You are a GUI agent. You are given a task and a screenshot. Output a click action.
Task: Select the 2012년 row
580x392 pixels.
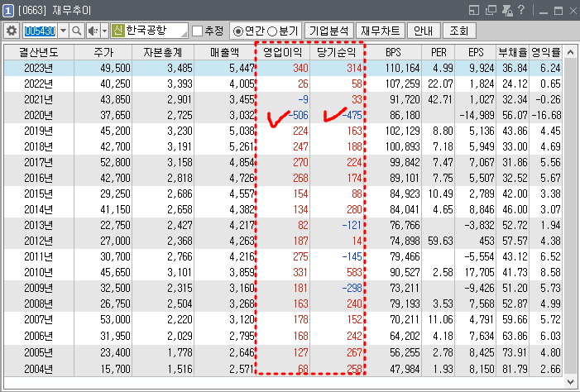pos(283,241)
